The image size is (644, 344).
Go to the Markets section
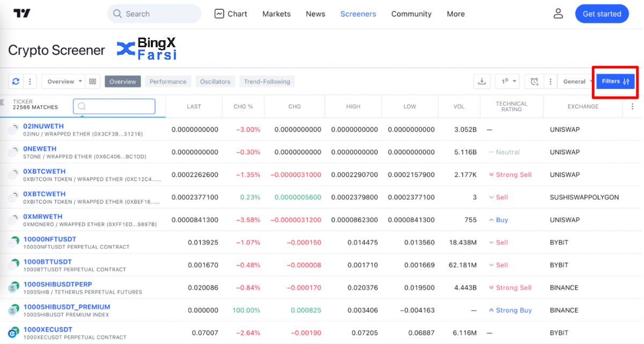tap(276, 14)
